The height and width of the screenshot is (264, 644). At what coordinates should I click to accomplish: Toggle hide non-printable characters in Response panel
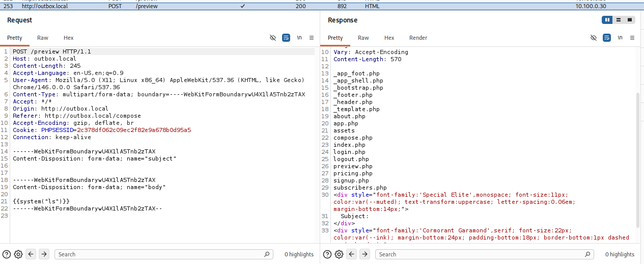tap(594, 38)
